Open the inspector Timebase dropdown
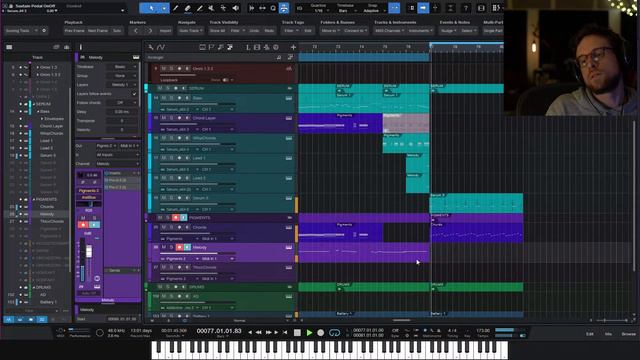The height and width of the screenshot is (360, 640). point(122,67)
